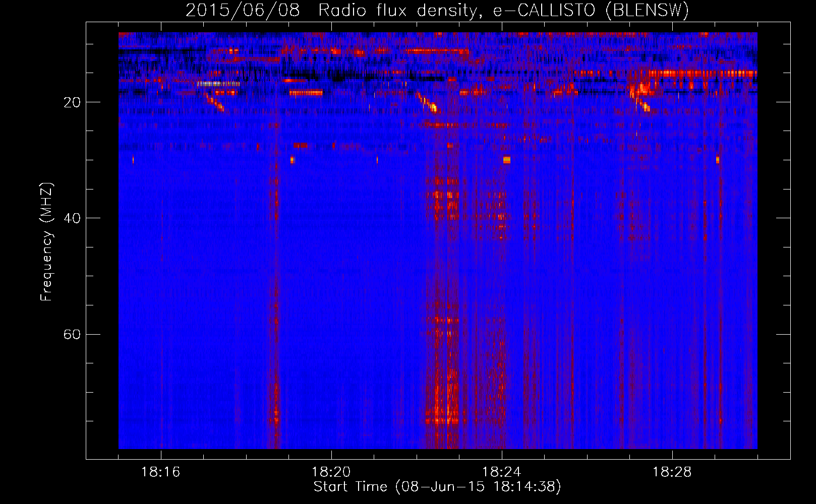Click the "60" frequency tick label

tap(72, 334)
